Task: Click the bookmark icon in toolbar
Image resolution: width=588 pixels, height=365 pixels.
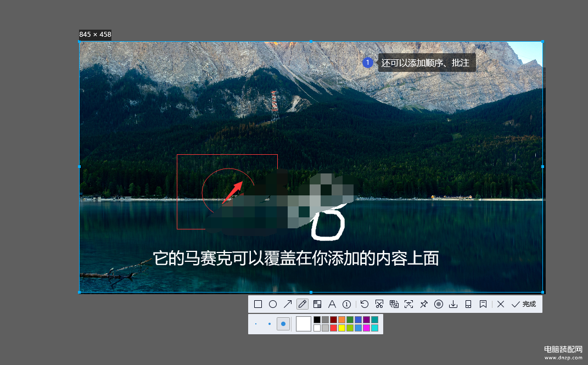Action: (483, 304)
